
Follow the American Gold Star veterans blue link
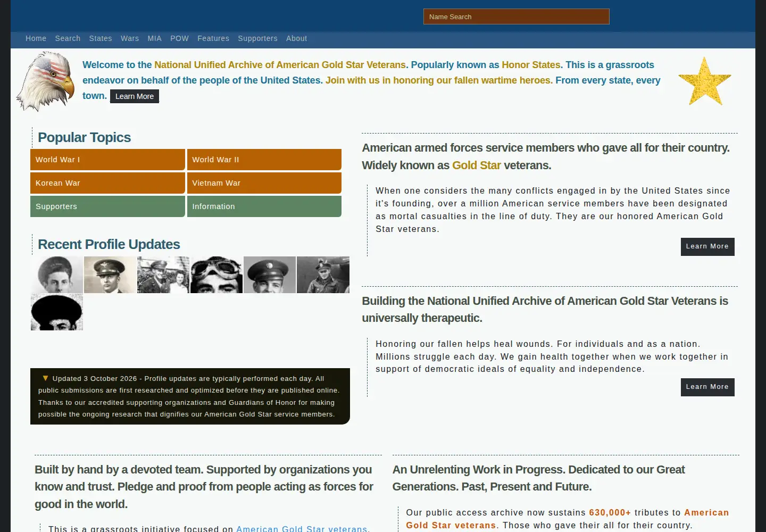pyautogui.click(x=302, y=529)
